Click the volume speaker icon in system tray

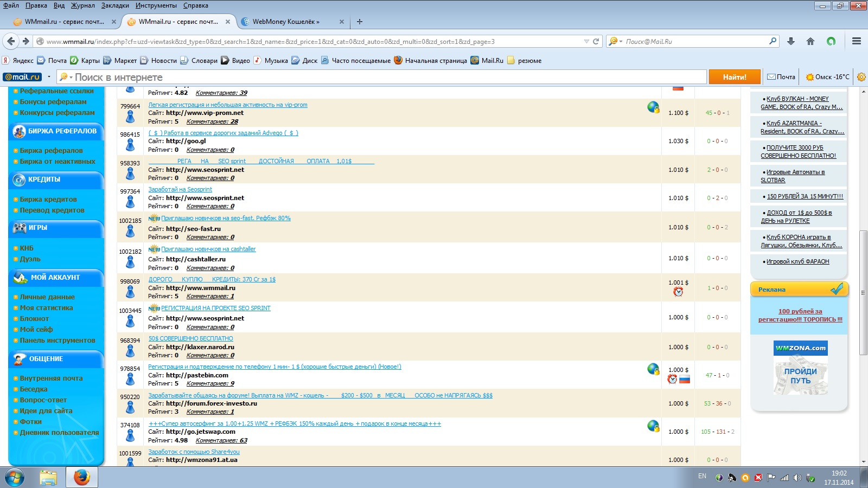point(797,478)
